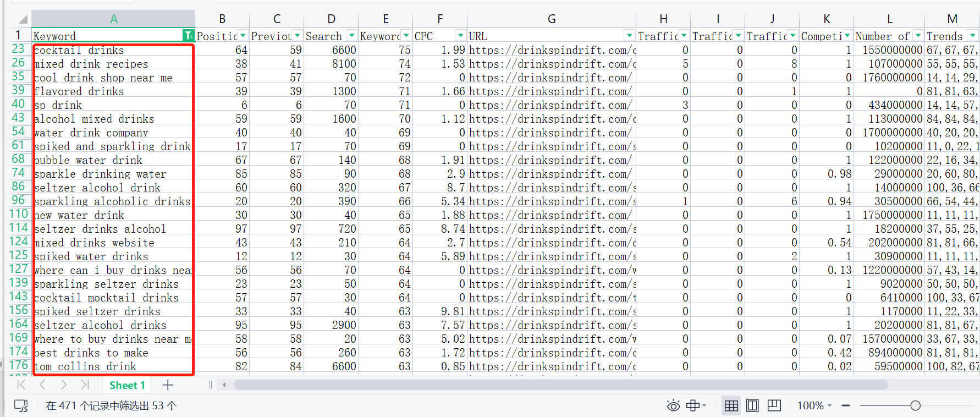Click the macro record status icon
Viewport: 980px width, 417px height.
tap(21, 406)
